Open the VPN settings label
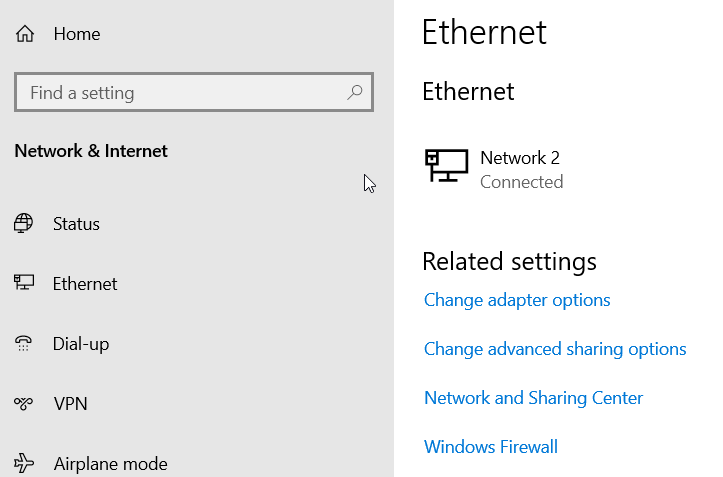The width and height of the screenshot is (723, 477). pyautogui.click(x=70, y=404)
